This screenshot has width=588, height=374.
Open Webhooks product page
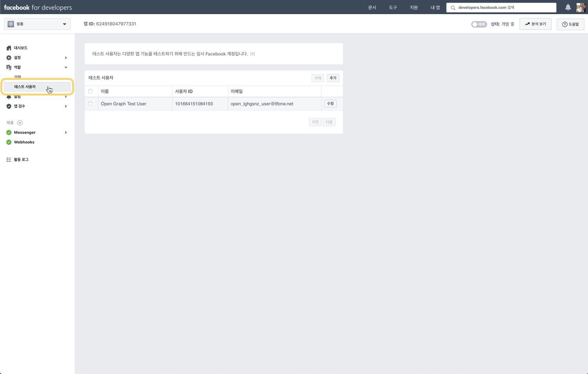pyautogui.click(x=24, y=142)
